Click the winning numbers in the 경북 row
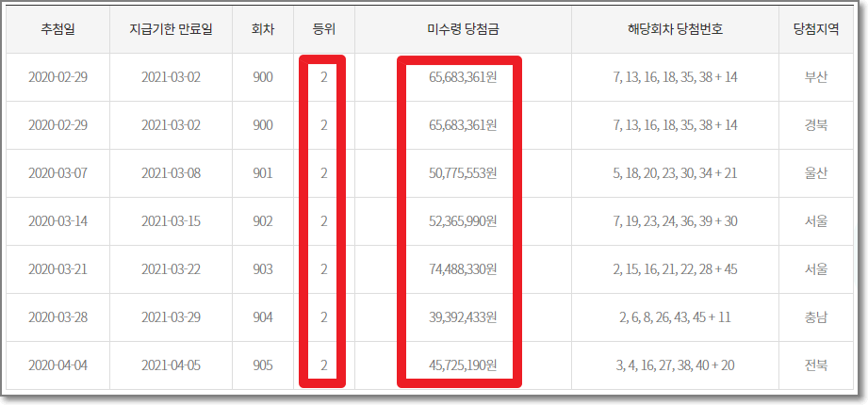The width and height of the screenshot is (868, 405). [675, 125]
